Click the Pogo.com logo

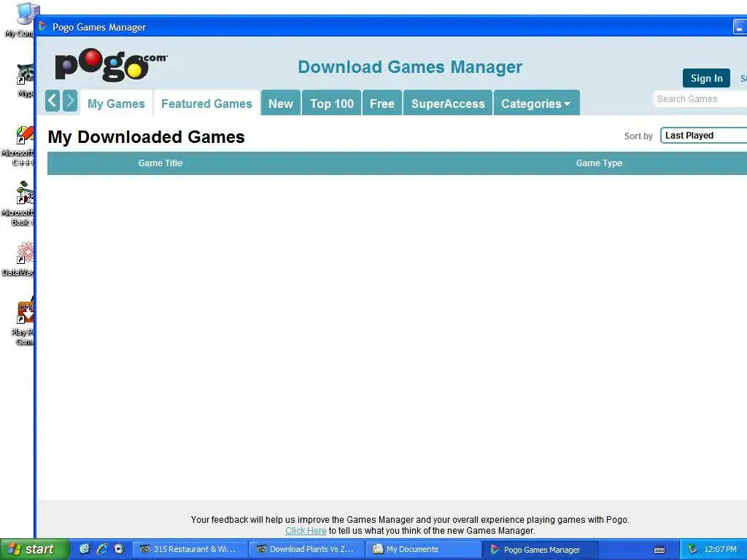pyautogui.click(x=111, y=65)
